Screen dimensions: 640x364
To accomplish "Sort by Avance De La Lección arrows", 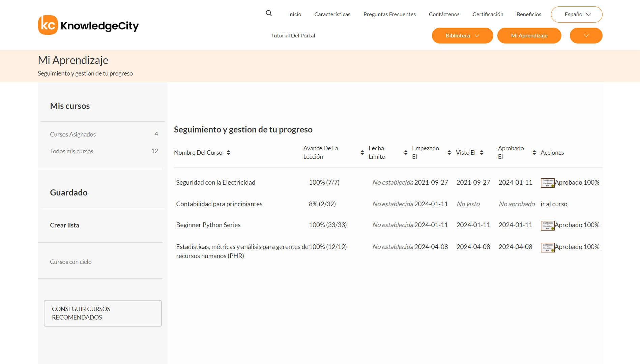I will [362, 153].
